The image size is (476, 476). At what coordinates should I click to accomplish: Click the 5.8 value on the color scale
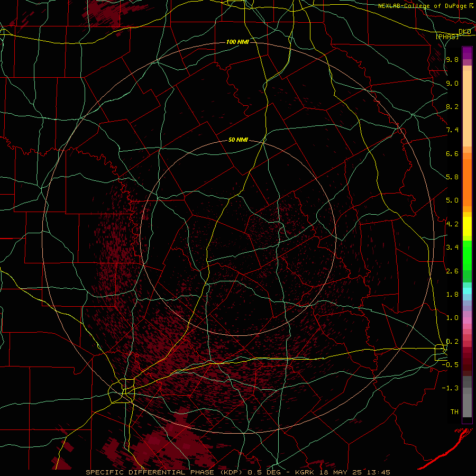point(452,177)
